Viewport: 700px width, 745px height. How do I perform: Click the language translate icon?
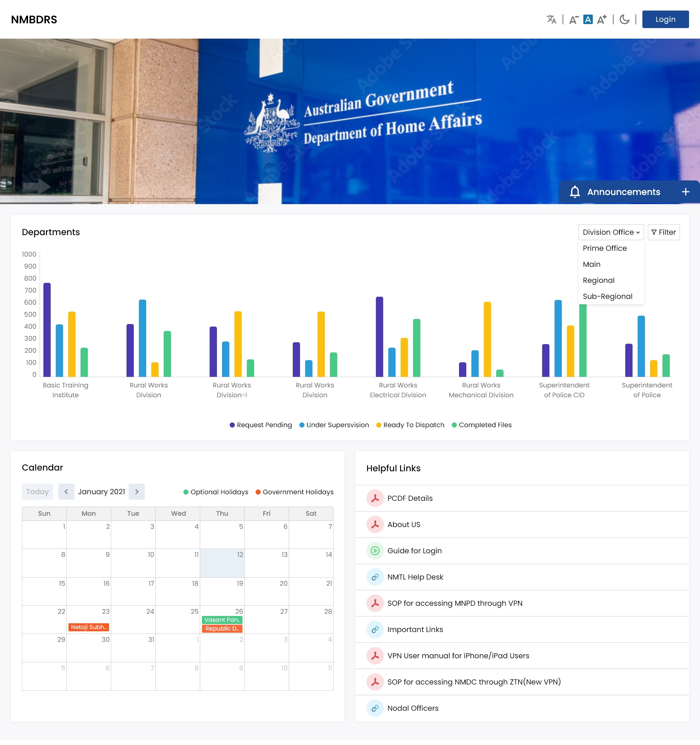tap(551, 19)
